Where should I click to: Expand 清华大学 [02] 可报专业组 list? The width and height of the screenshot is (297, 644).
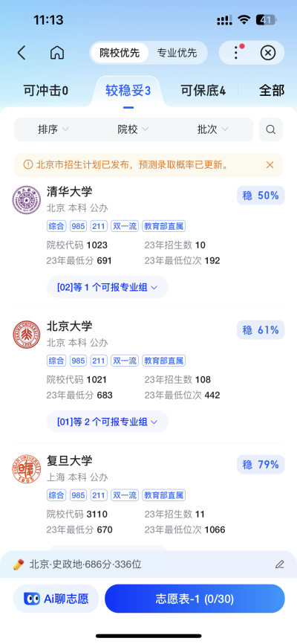point(108,287)
